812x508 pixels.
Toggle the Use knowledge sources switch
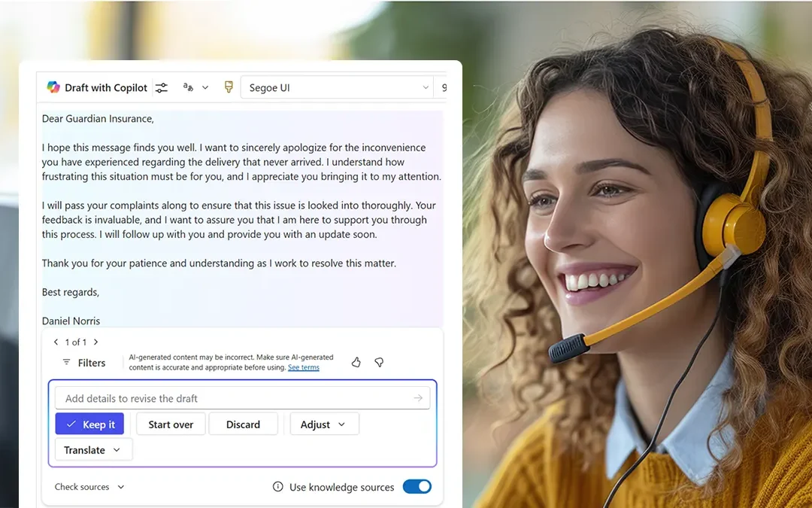pos(417,486)
